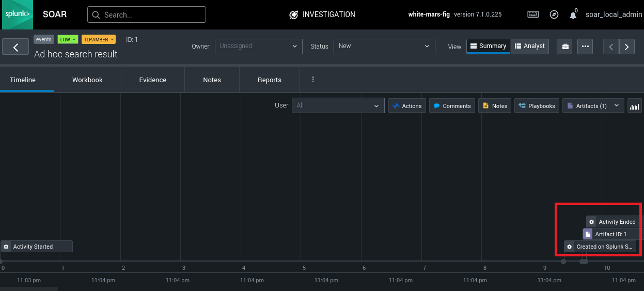Open the three-dot more actions button

(585, 47)
